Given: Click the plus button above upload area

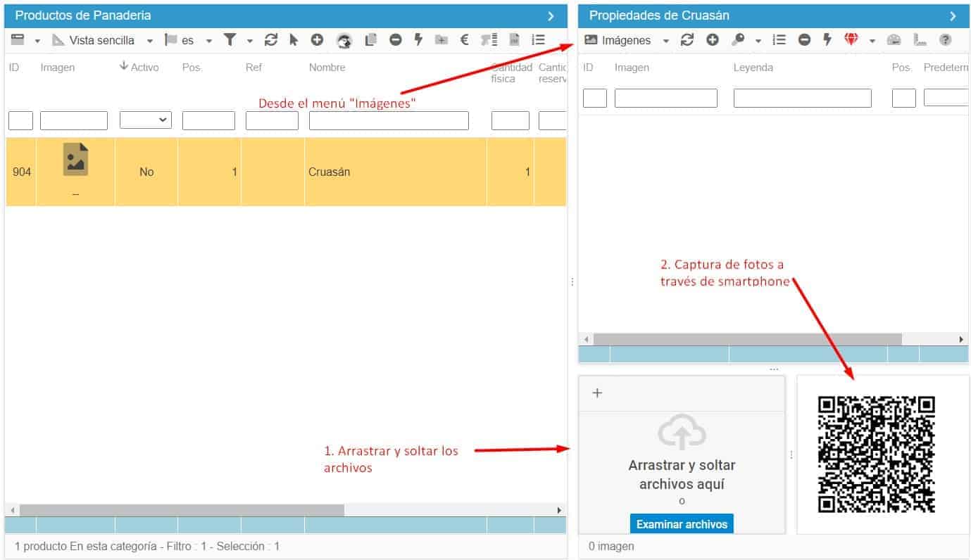Looking at the screenshot, I should [x=597, y=393].
